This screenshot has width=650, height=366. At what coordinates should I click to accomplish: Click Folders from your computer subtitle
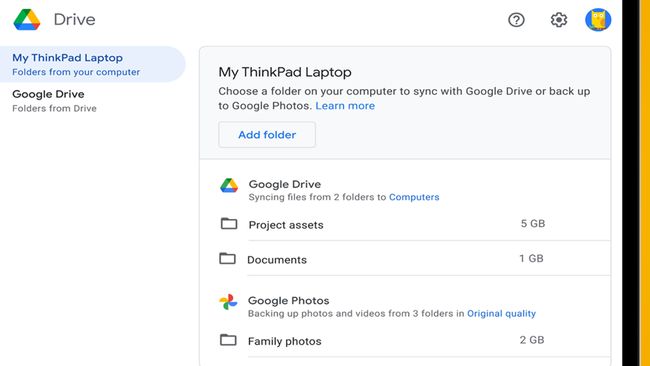tap(76, 72)
